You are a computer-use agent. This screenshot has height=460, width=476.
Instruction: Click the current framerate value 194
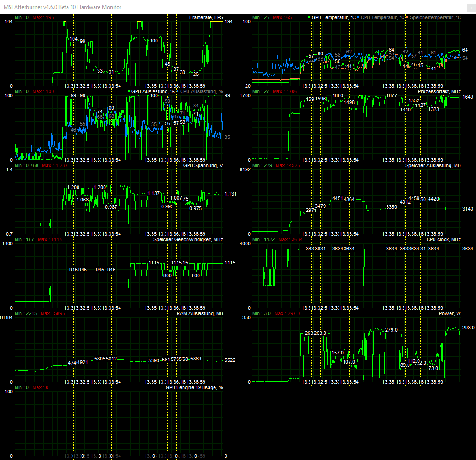pos(229,21)
